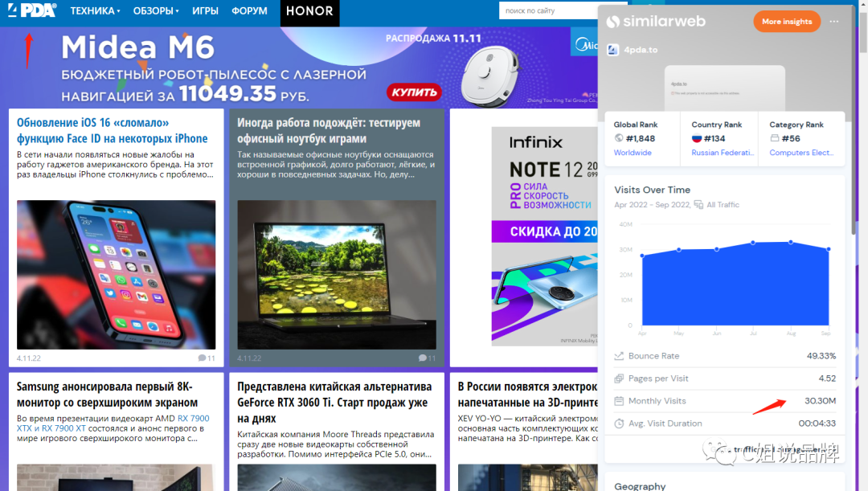This screenshot has width=868, height=491.
Task: Click the Russian flag icon beside #134
Action: coord(696,138)
